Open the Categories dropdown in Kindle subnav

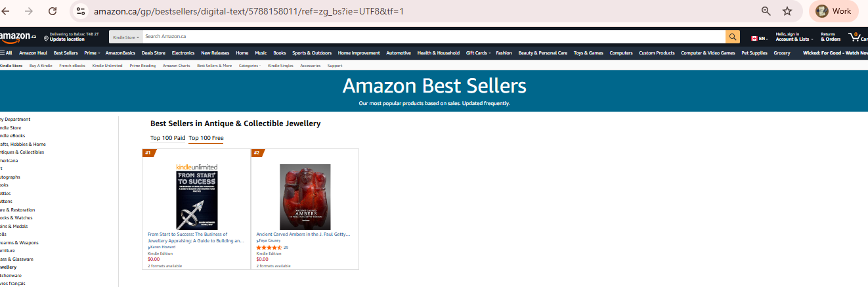[x=250, y=66]
